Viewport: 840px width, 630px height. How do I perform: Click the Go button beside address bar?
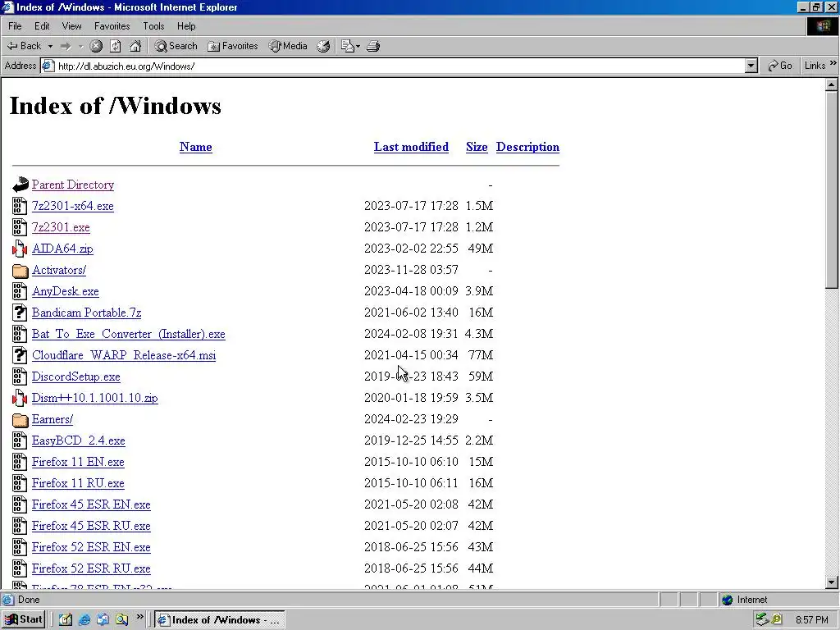[780, 66]
